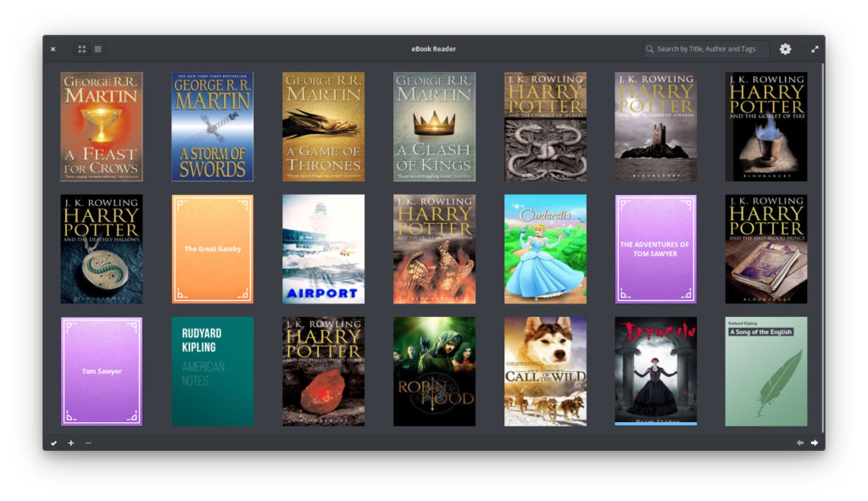The width and height of the screenshot is (868, 501).
Task: Open Harry Potter and the Deathly Hallows
Action: click(x=101, y=248)
